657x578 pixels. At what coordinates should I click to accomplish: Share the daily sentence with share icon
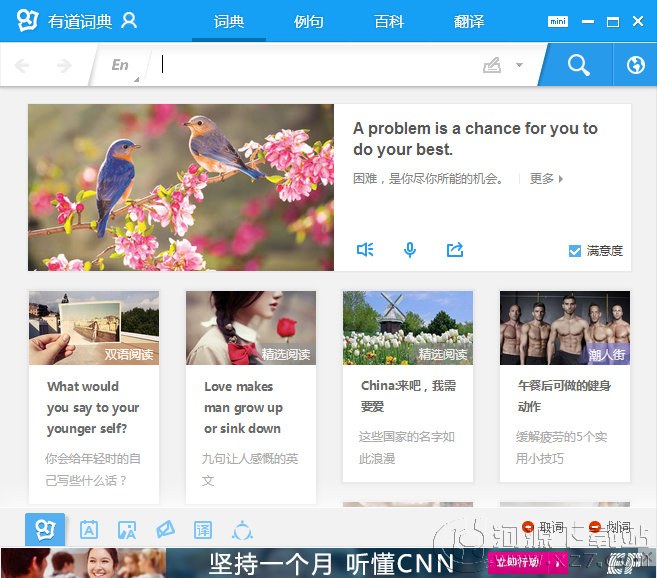[455, 250]
